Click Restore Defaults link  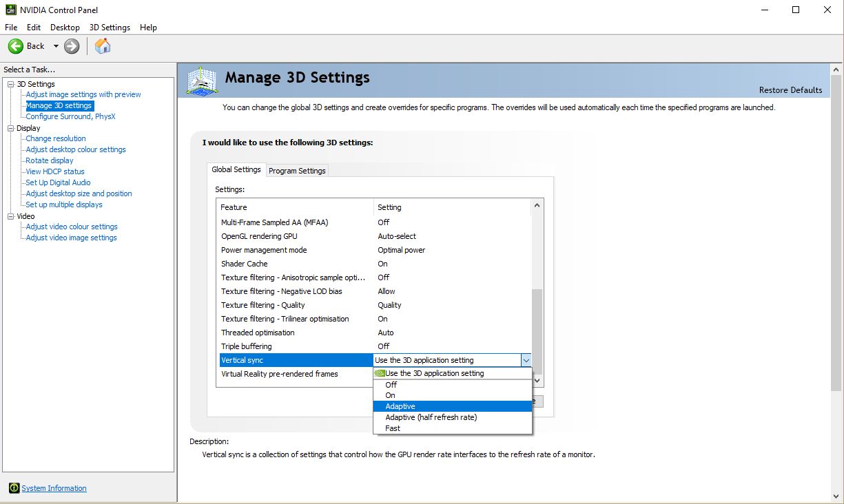[790, 90]
